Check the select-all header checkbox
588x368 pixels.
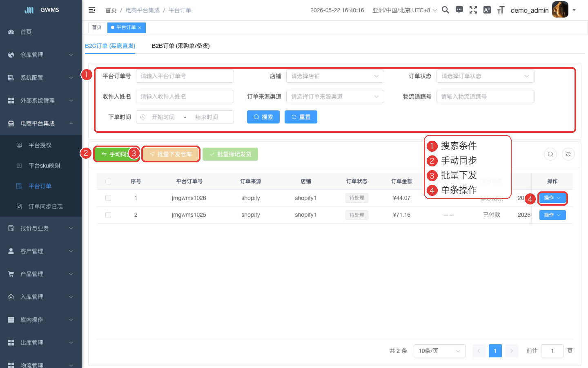108,182
